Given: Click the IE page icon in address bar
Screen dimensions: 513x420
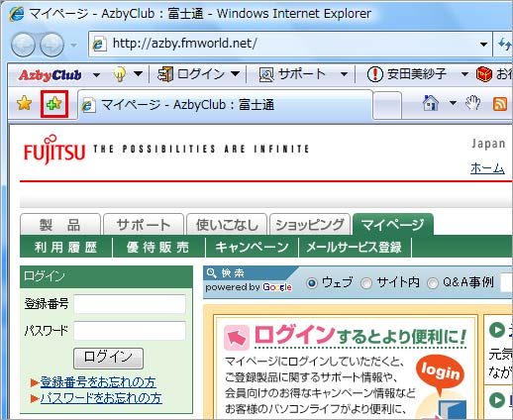Looking at the screenshot, I should (x=99, y=44).
